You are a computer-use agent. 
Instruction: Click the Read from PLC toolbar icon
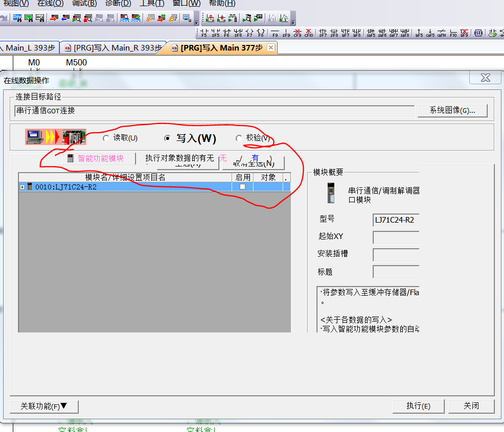tap(65, 19)
